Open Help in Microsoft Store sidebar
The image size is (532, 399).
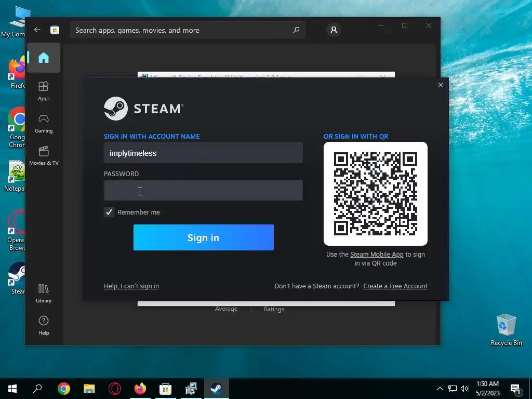pyautogui.click(x=44, y=326)
